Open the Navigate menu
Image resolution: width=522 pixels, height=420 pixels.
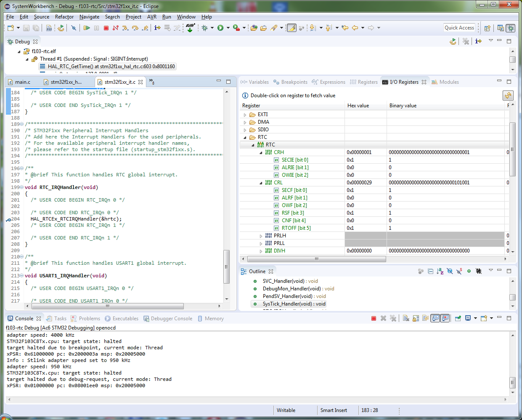coord(89,17)
